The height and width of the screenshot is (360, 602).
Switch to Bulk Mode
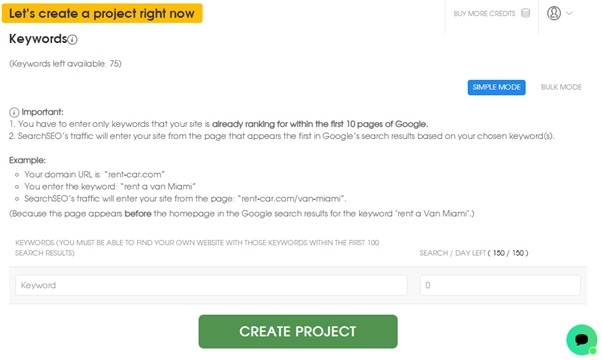[x=561, y=87]
